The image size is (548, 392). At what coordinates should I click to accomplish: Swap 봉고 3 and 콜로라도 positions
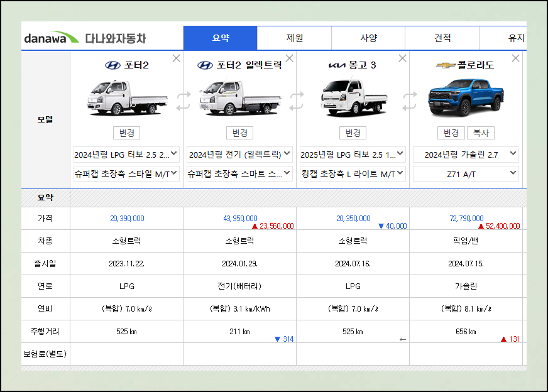(410, 101)
